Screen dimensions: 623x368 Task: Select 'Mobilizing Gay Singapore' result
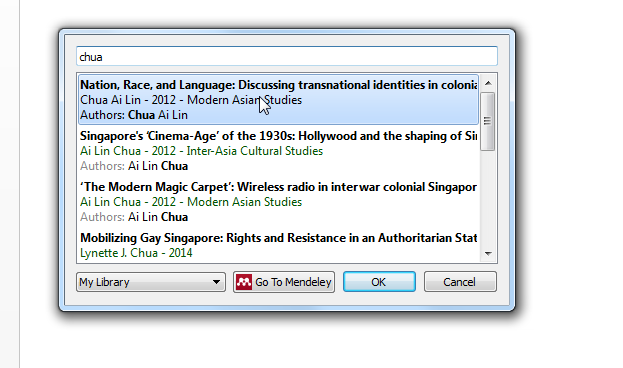278,245
